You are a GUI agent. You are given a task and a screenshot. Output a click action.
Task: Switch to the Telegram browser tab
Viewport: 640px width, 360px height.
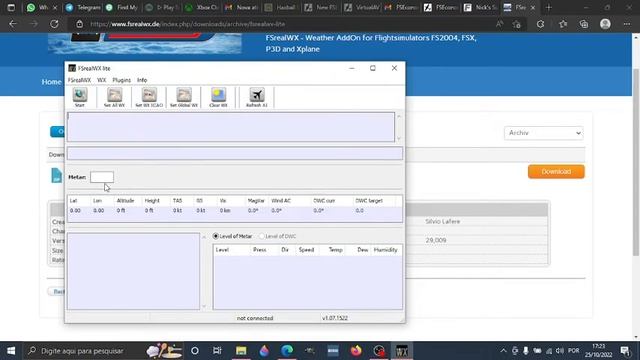tap(83, 7)
